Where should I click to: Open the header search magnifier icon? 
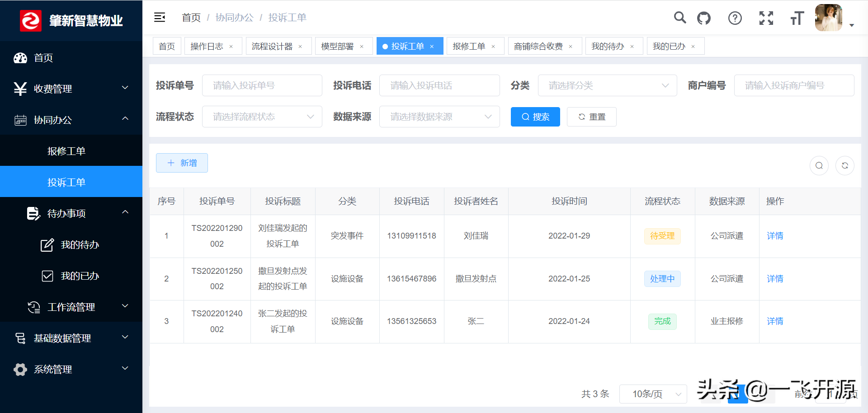[x=679, y=18]
